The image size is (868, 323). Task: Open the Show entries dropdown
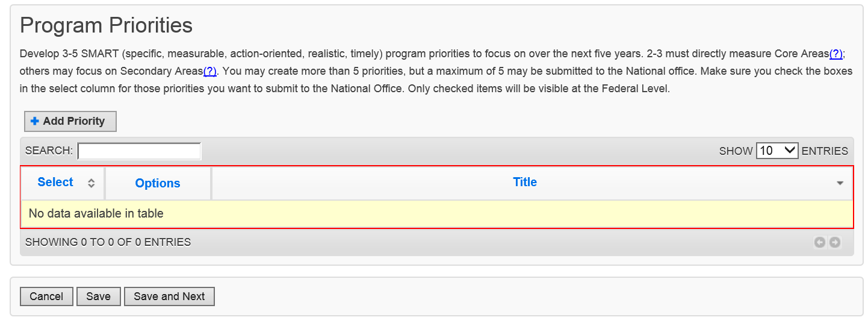(x=777, y=151)
